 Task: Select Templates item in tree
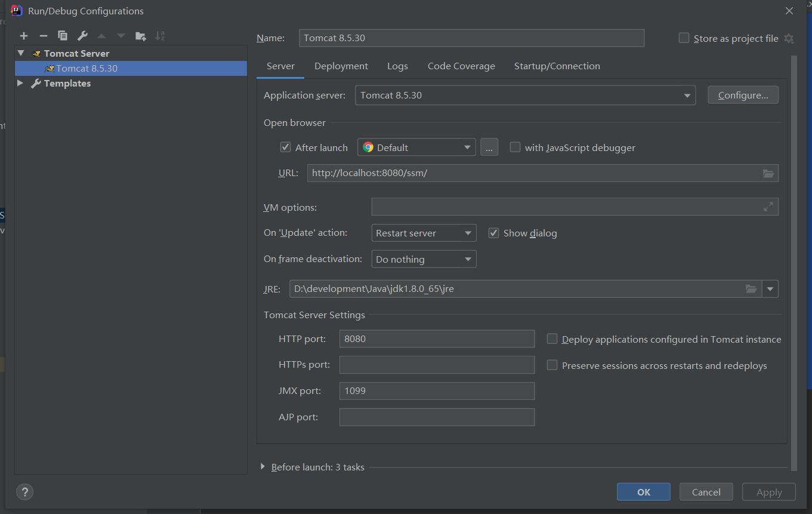131,84
